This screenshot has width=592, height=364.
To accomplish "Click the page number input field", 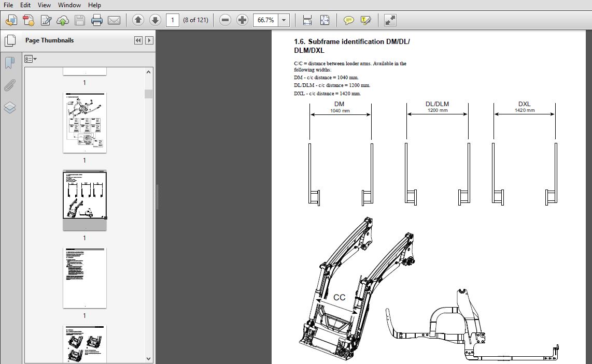I will point(173,20).
